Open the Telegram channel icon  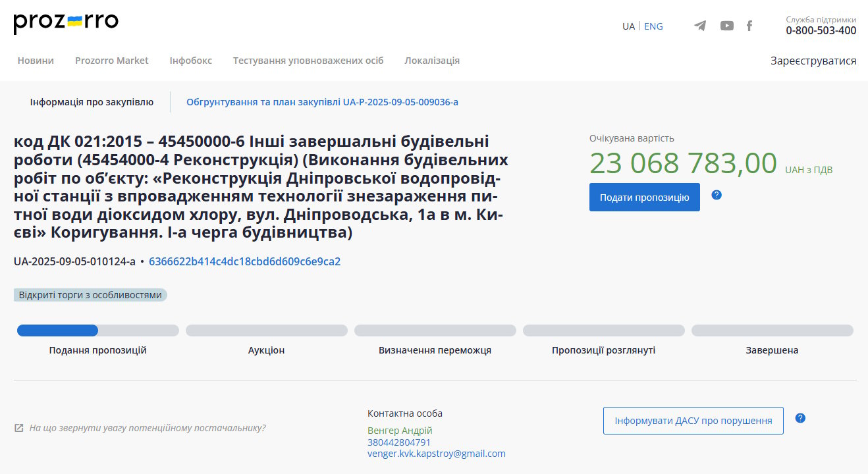[x=700, y=26]
